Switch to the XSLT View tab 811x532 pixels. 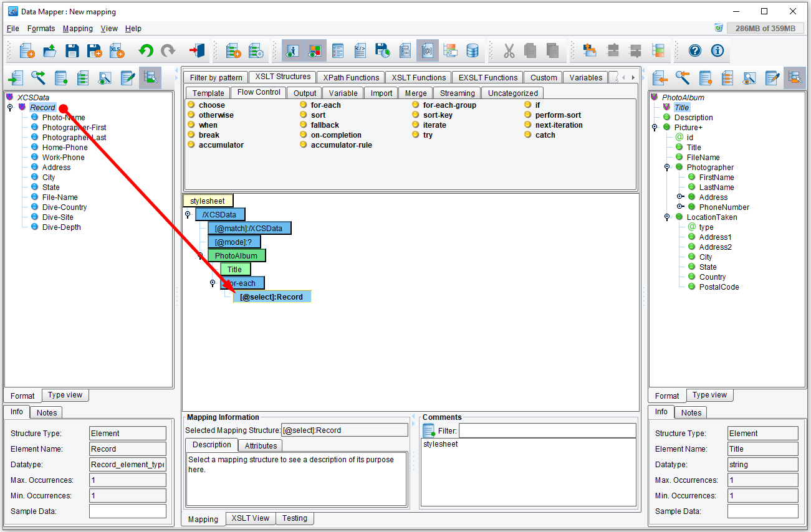pyautogui.click(x=251, y=518)
